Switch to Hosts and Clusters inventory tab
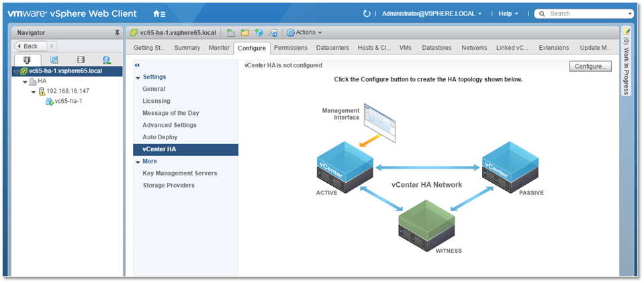This screenshot has width=644, height=283. point(27,59)
